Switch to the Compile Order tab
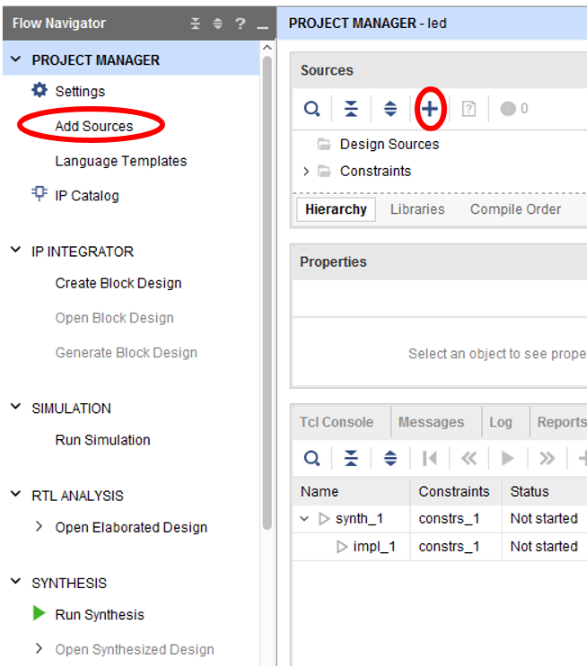Screen dimensions: 588x668 tap(515, 209)
